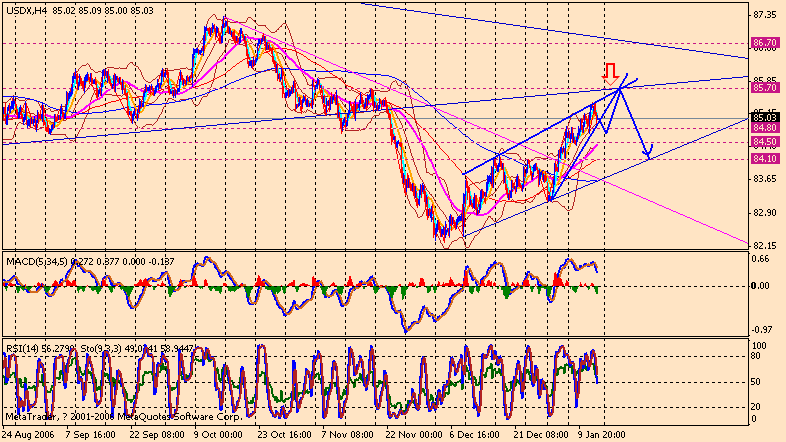Click the 21 Dec 08:00 time label
This screenshot has height=442, width=786.
click(540, 434)
